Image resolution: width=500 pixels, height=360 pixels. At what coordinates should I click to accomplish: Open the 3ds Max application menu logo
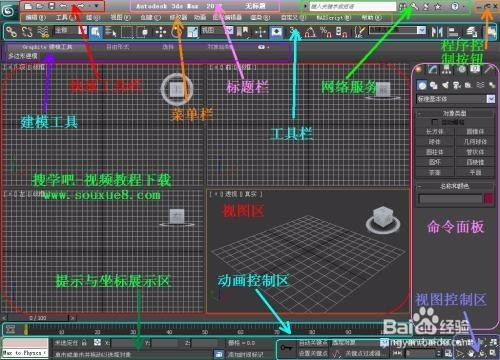pyautogui.click(x=8, y=11)
